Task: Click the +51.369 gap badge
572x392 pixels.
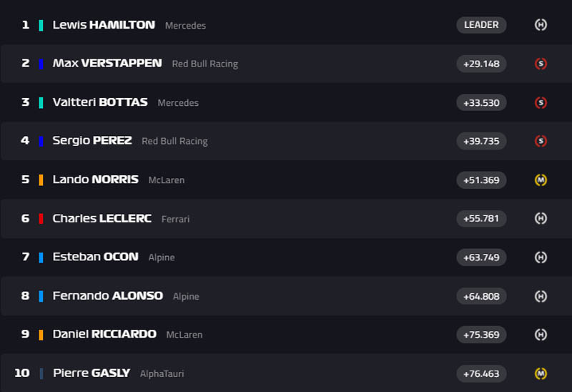Action: tap(481, 180)
